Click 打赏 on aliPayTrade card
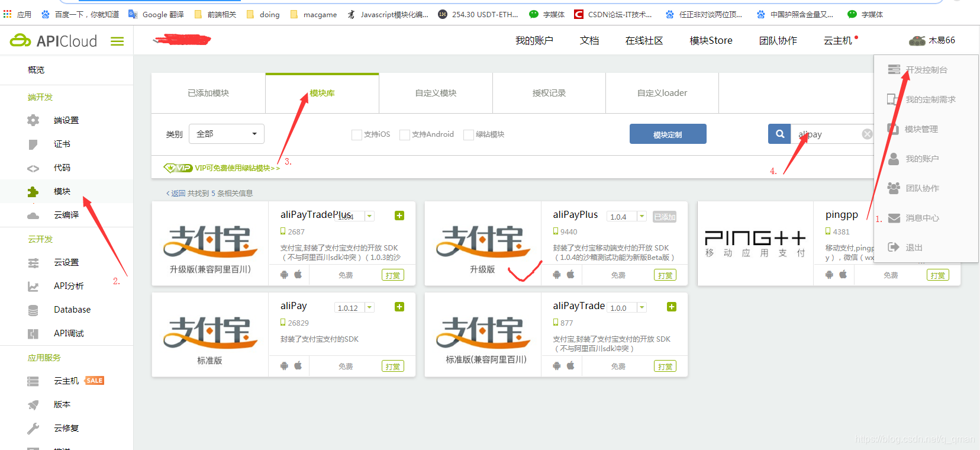This screenshot has height=450, width=980. tap(665, 367)
